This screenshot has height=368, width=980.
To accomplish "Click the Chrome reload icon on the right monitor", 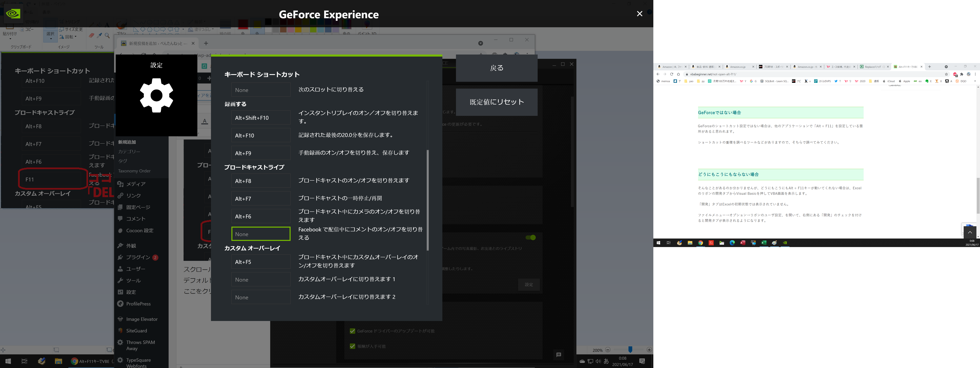I will point(672,74).
